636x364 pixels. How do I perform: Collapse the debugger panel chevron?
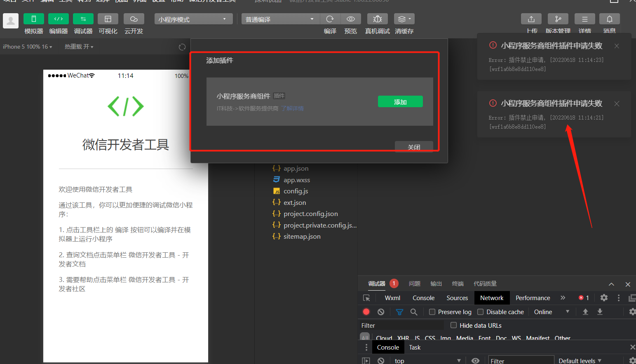click(x=612, y=284)
